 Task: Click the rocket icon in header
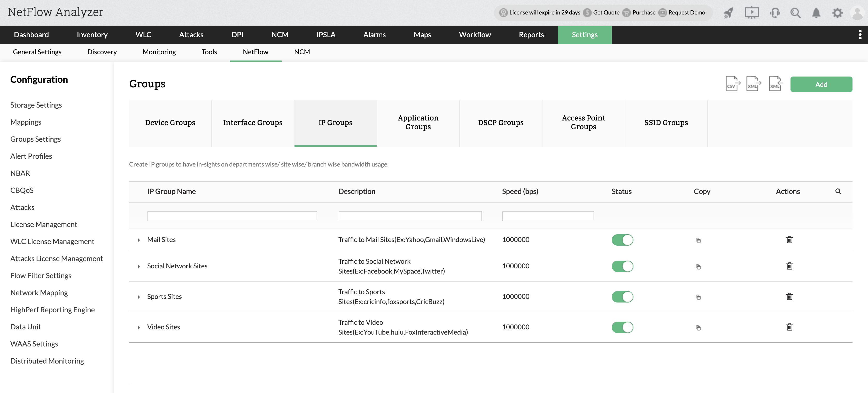[728, 13]
